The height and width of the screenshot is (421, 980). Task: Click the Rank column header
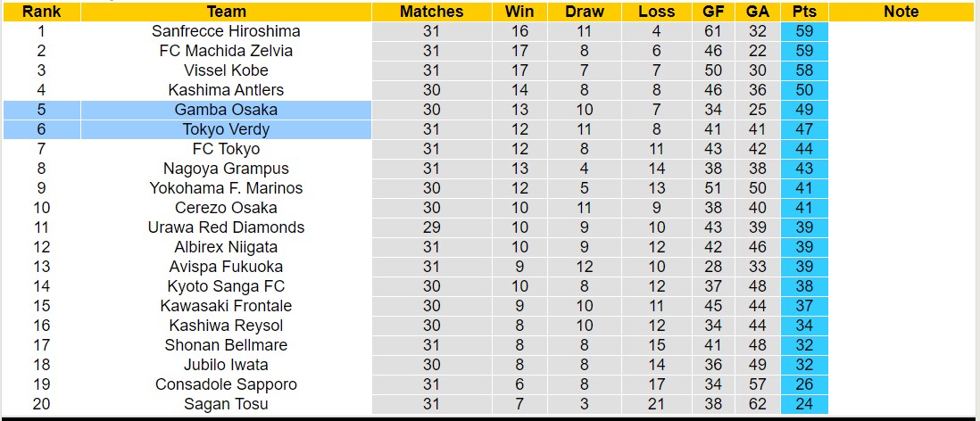click(x=41, y=12)
